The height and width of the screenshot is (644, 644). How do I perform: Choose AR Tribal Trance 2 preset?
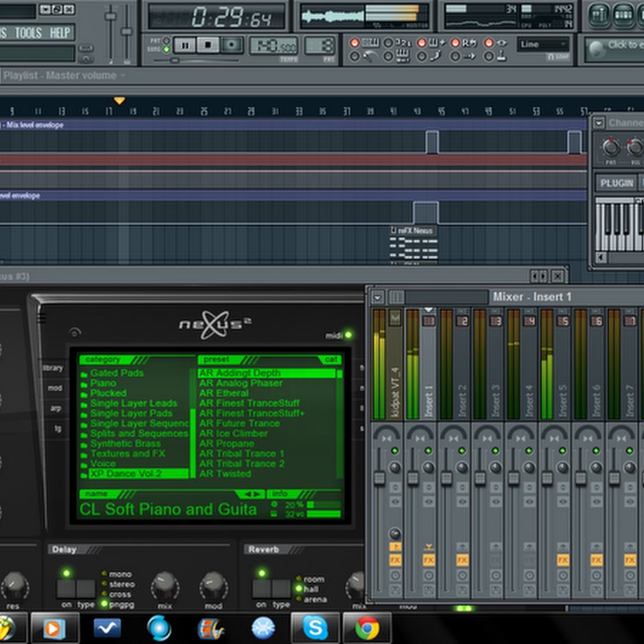[242, 464]
